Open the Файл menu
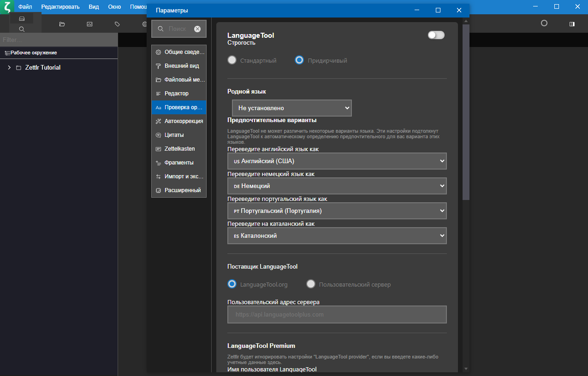The width and height of the screenshot is (588, 376). click(25, 7)
